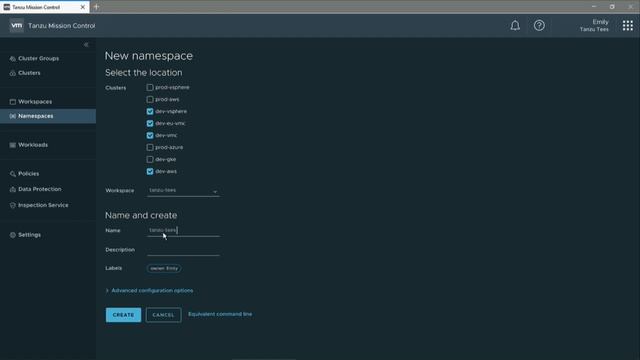The height and width of the screenshot is (360, 640).
Task: Select Namespaces in the sidebar
Action: (36, 116)
